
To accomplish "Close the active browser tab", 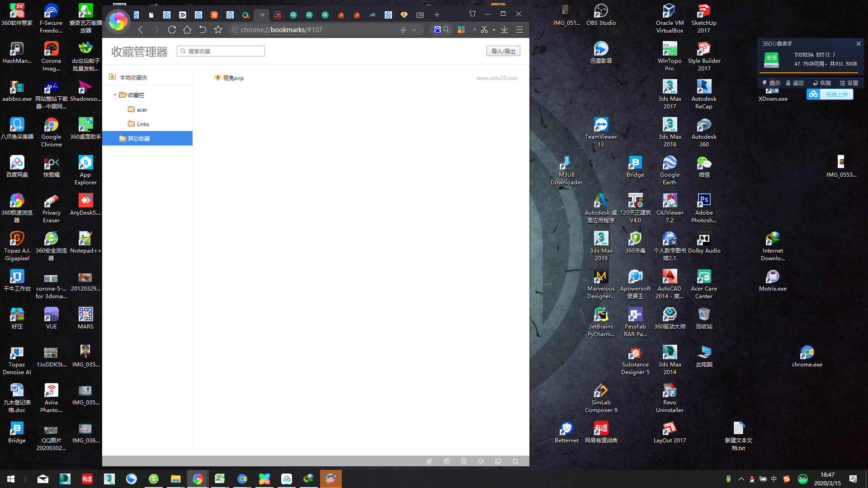I will pos(262,15).
